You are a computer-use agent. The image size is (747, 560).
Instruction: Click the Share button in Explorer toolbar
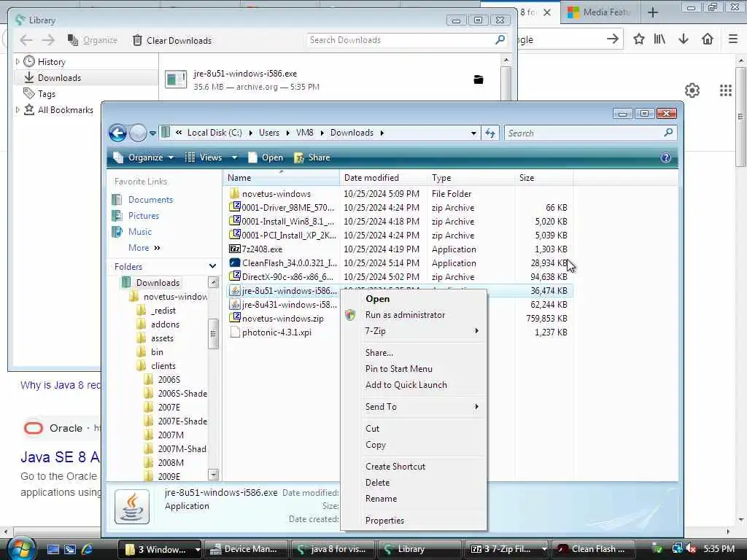(312, 157)
